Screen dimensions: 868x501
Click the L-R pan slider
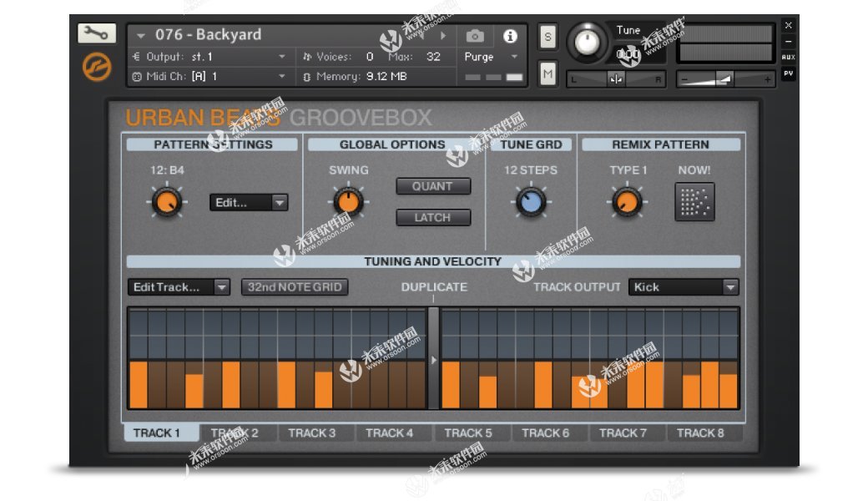616,79
